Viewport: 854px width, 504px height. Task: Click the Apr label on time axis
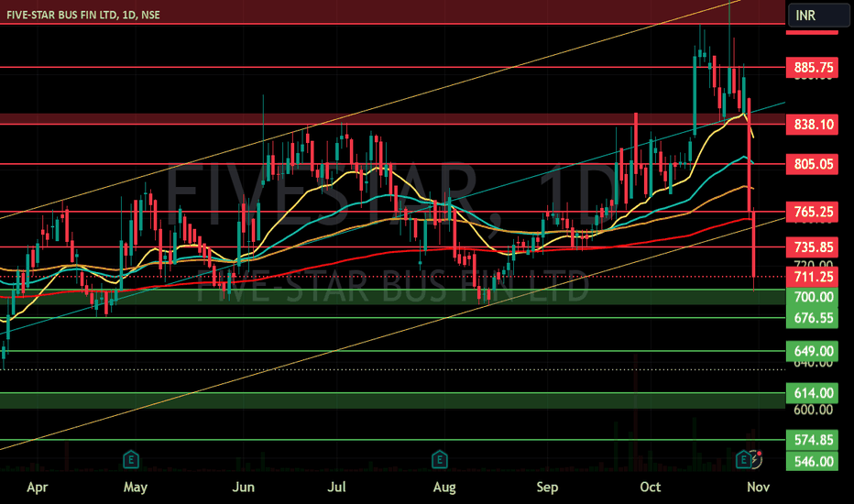pyautogui.click(x=38, y=487)
